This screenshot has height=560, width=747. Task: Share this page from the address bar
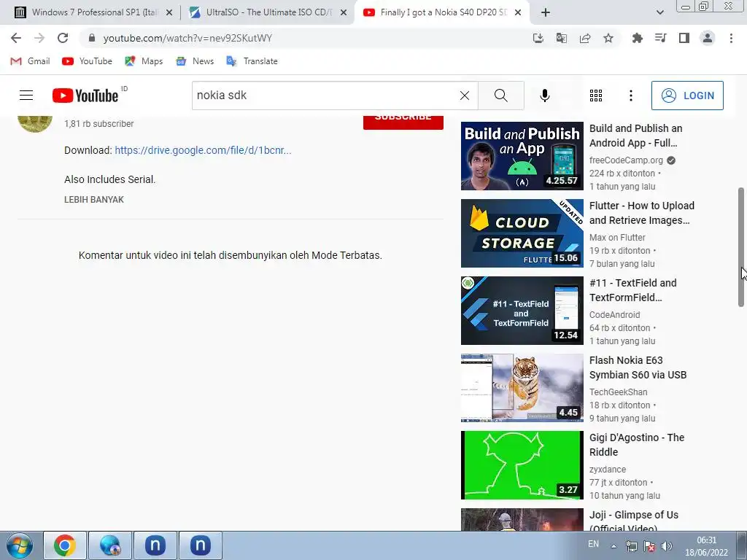(x=585, y=38)
